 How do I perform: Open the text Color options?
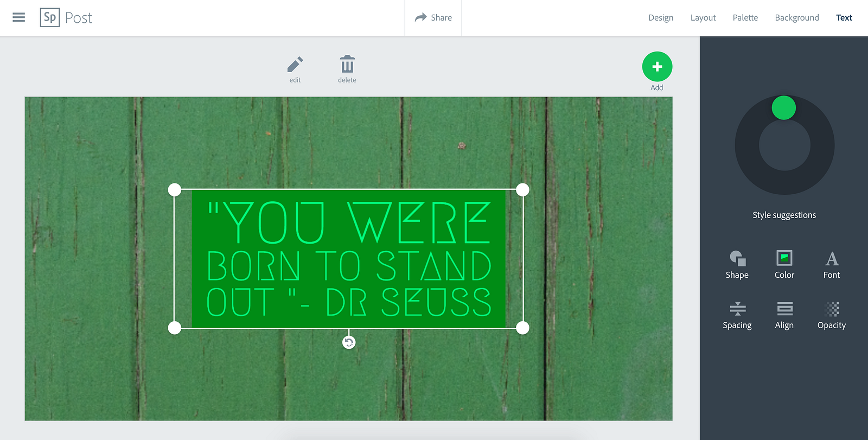pyautogui.click(x=784, y=265)
